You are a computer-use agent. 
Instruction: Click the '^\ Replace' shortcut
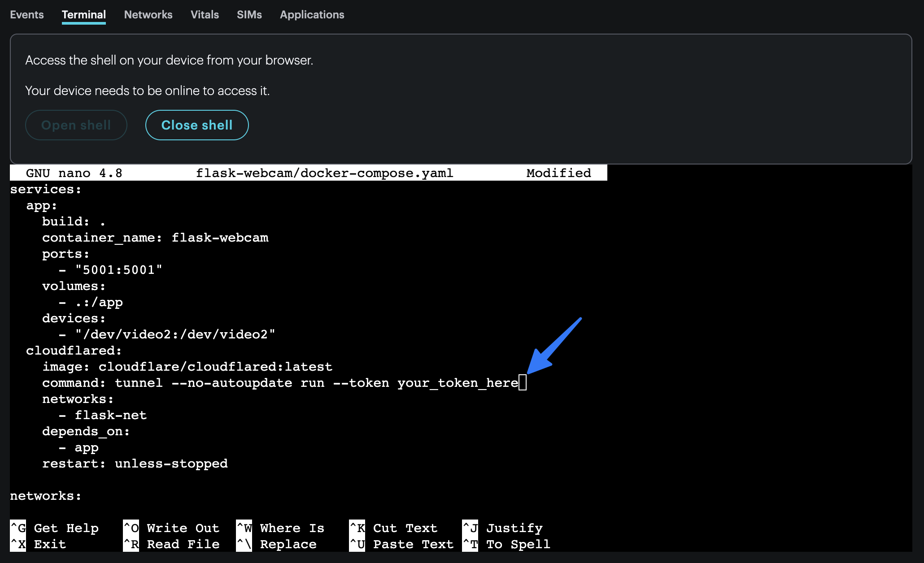click(x=276, y=544)
